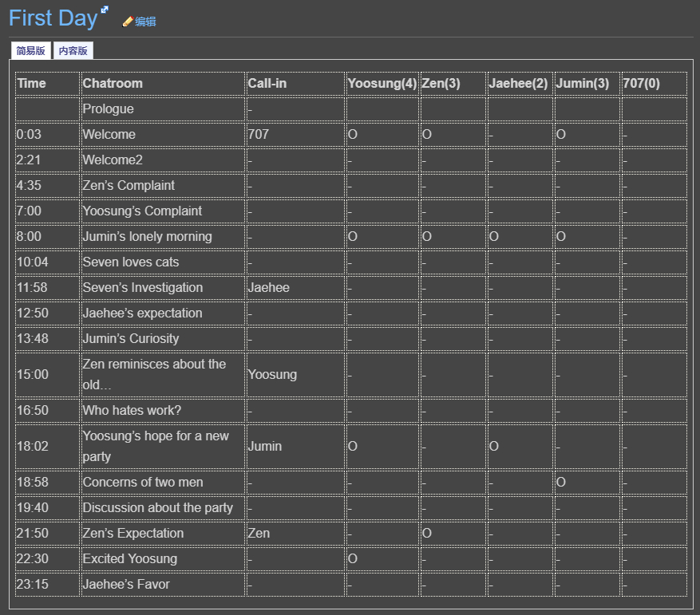Select the Welcome chatroom cell
700x615 pixels.
tap(164, 134)
